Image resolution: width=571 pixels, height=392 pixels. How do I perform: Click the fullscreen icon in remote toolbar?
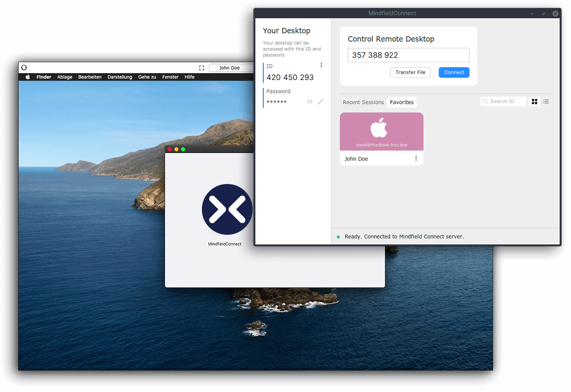[201, 68]
